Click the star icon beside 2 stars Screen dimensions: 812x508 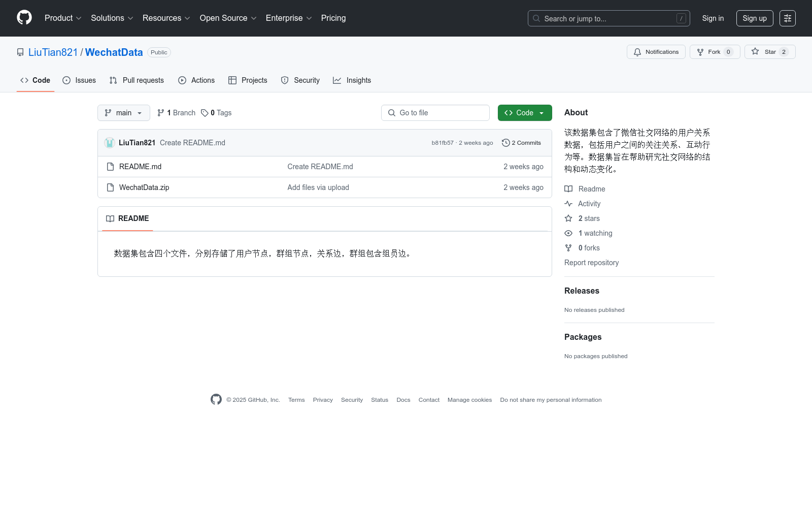pos(568,218)
